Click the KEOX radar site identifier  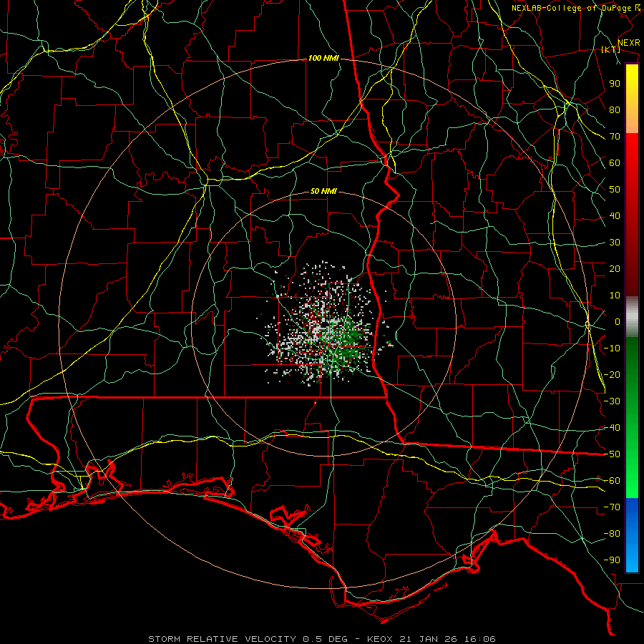[x=380, y=639]
